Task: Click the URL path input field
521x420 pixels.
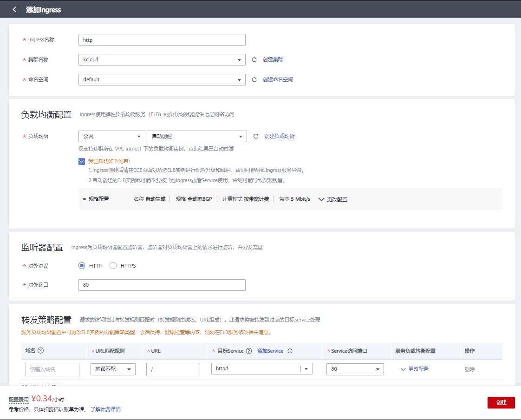Action: (173, 369)
